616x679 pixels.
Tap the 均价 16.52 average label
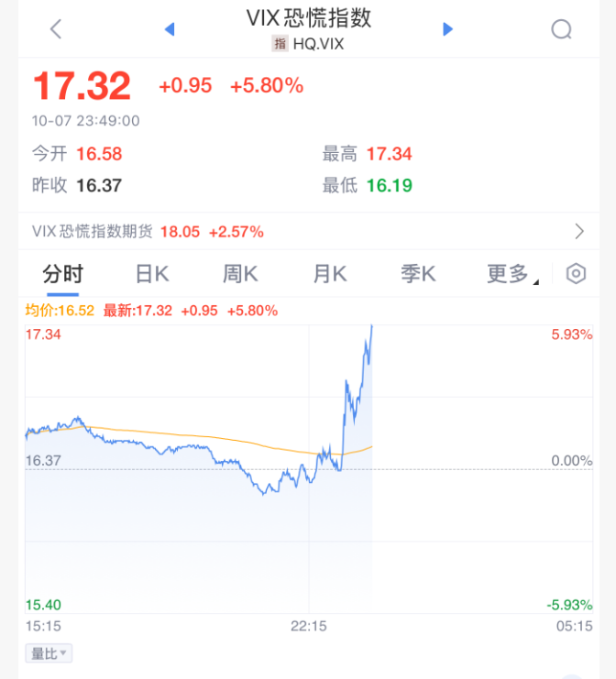pos(60,311)
